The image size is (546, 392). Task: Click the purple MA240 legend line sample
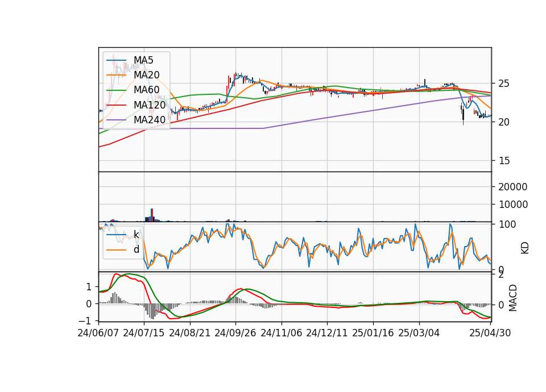click(116, 120)
